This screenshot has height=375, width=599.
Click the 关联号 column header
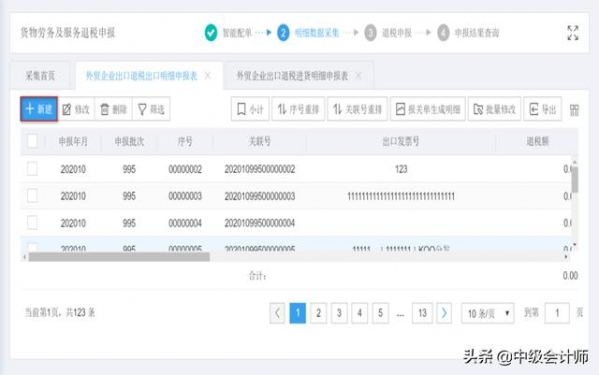[x=259, y=142]
